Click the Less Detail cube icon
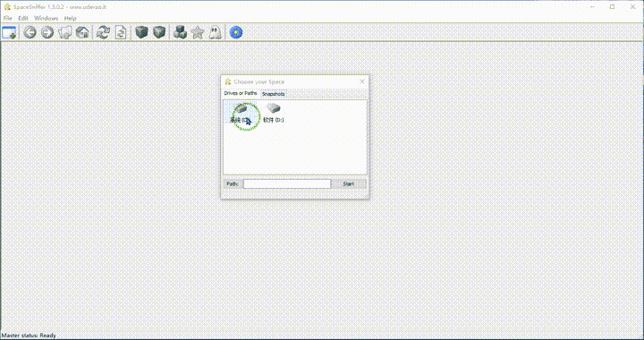Viewport: 644px width, 340px height. (141, 32)
